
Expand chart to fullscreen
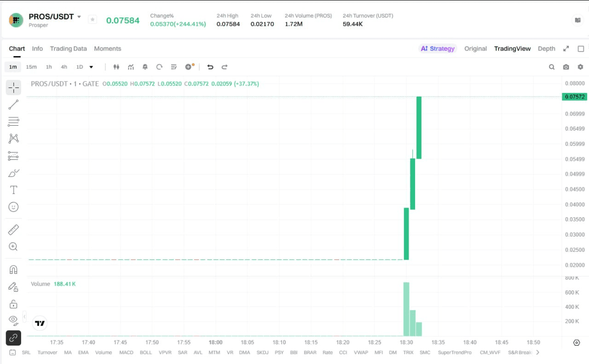[x=566, y=49]
